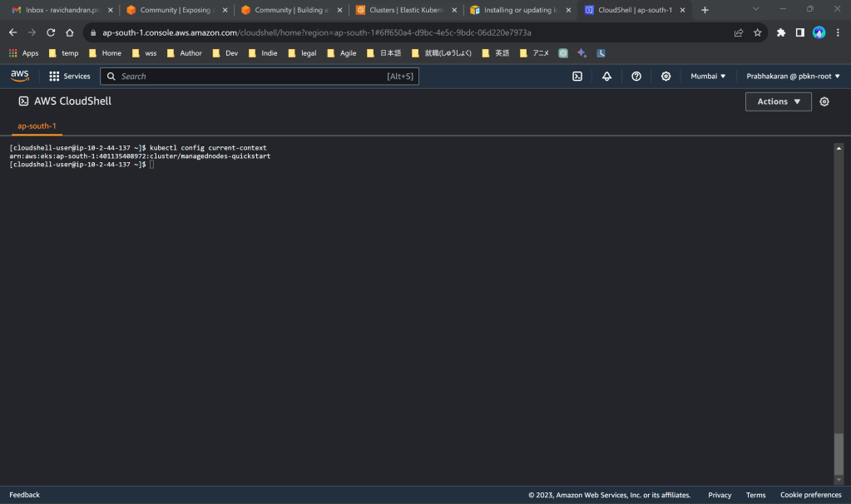Click the terminal vertical scrollbar
The height and width of the screenshot is (504, 851).
[x=838, y=452]
